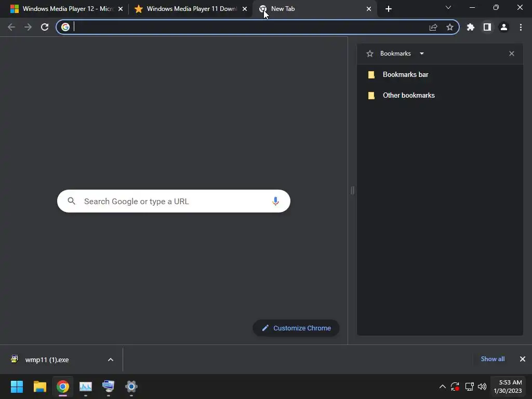The width and height of the screenshot is (532, 399).
Task: Close the Windows Media Player 11 tab
Action: coord(245,9)
